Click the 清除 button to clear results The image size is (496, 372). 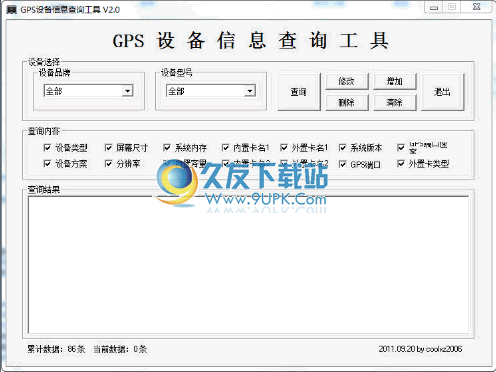(395, 102)
